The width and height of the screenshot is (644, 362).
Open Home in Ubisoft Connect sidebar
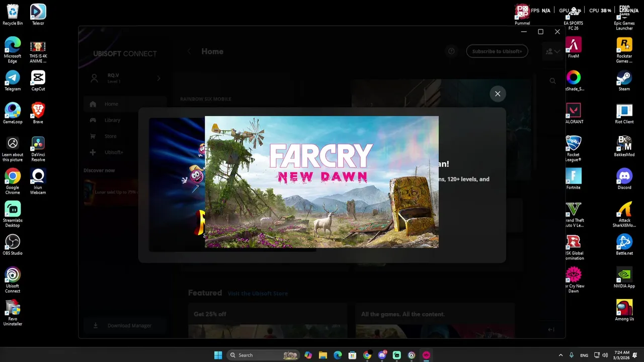point(125,104)
